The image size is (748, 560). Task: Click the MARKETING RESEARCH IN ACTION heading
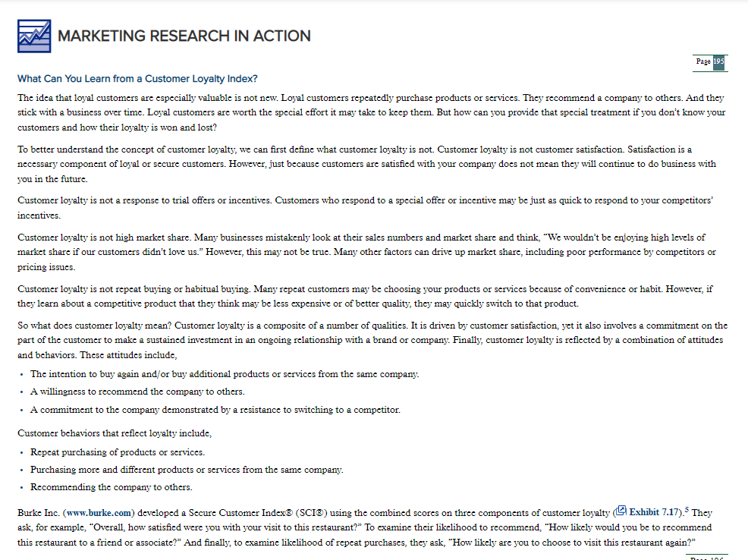coord(184,36)
